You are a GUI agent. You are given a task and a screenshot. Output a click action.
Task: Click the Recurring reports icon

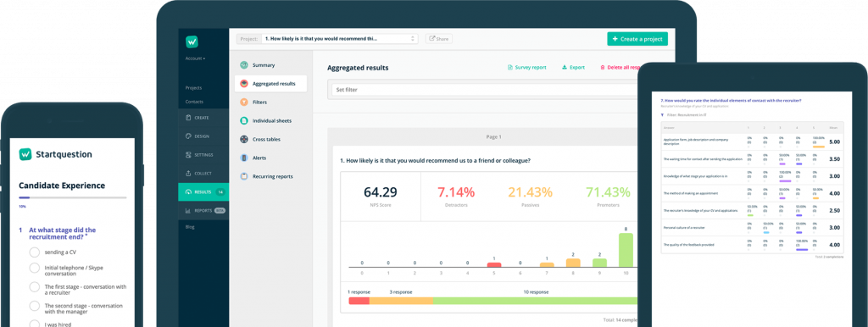tap(243, 176)
